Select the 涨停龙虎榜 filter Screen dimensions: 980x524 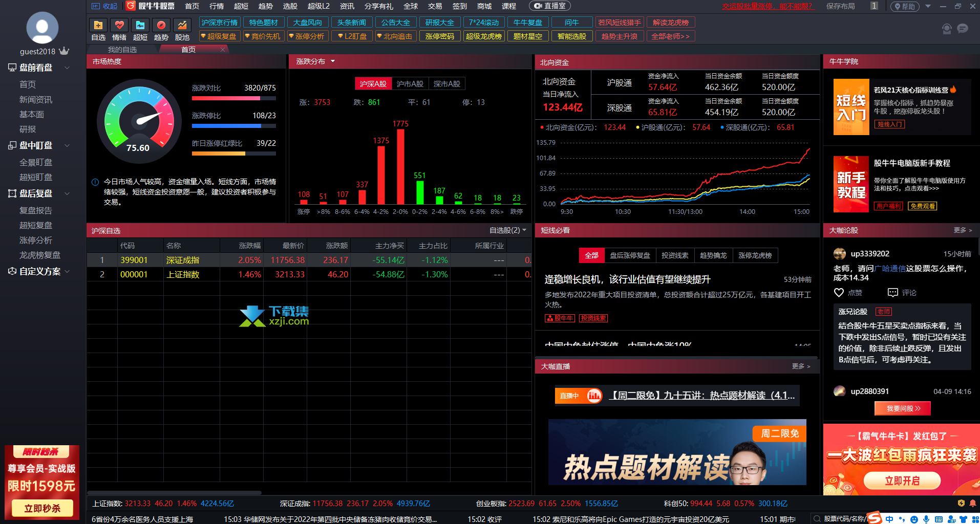click(755, 255)
